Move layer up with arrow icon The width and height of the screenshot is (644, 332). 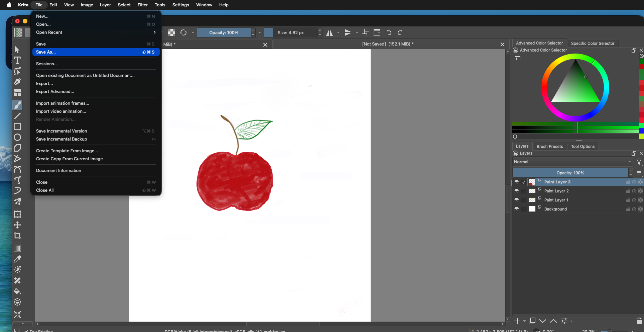pos(553,321)
